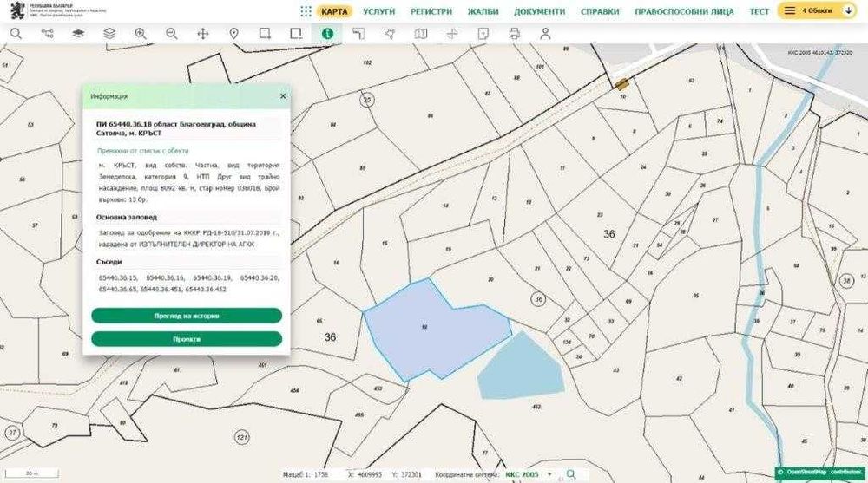This screenshot has width=868, height=483.
Task: Open the КУЛУГИ-adjacent 'УСЛУГИ' menu
Action: click(x=379, y=11)
